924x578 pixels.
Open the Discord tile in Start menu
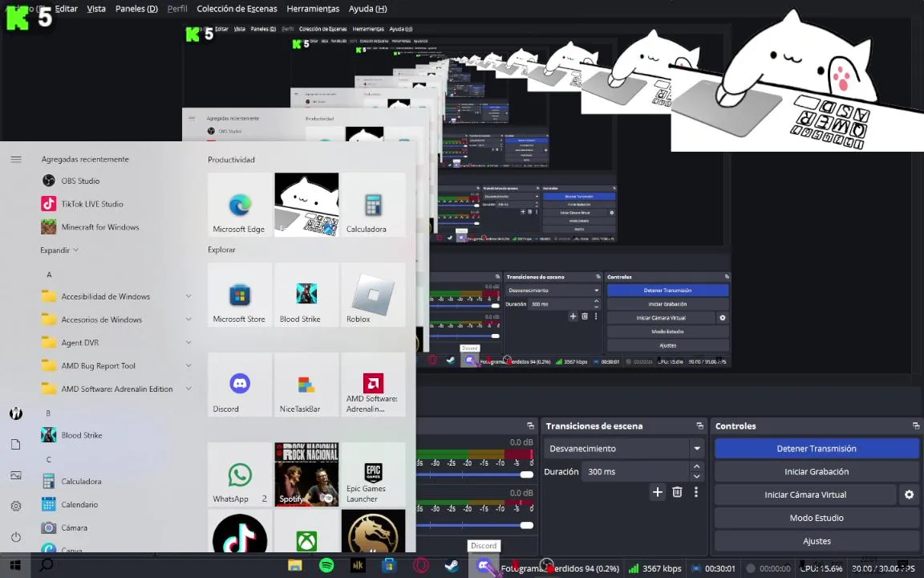(240, 385)
